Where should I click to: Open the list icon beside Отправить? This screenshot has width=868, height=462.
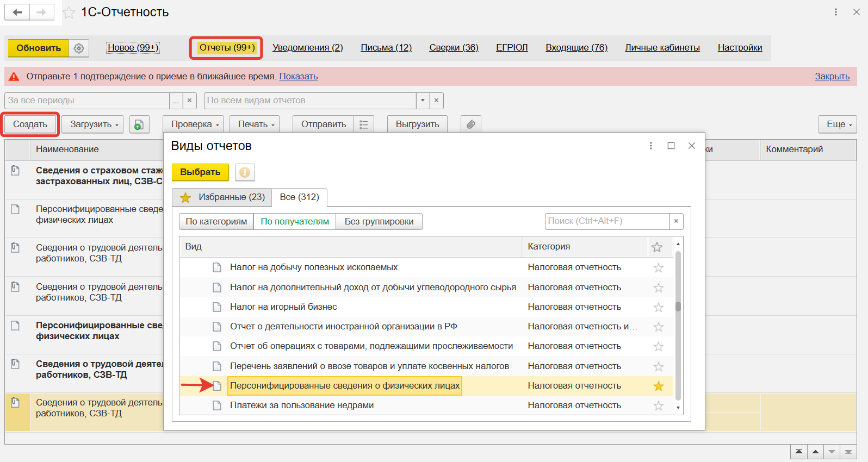(x=364, y=124)
